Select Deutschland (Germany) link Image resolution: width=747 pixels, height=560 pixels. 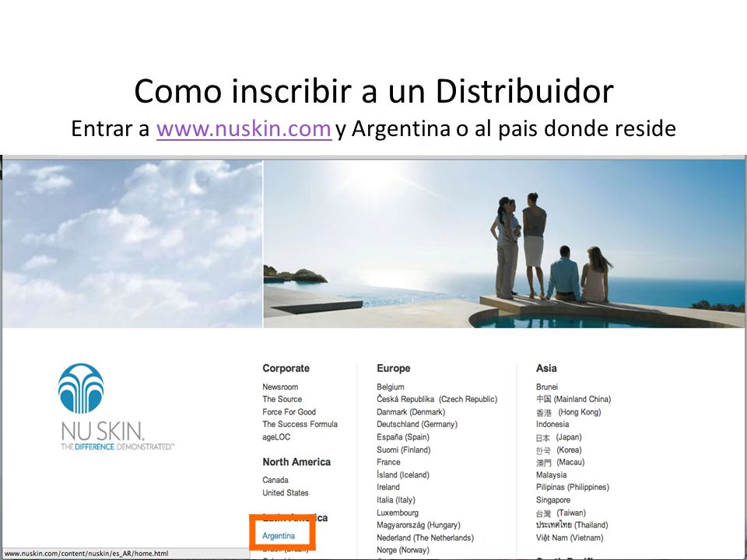[x=417, y=425]
